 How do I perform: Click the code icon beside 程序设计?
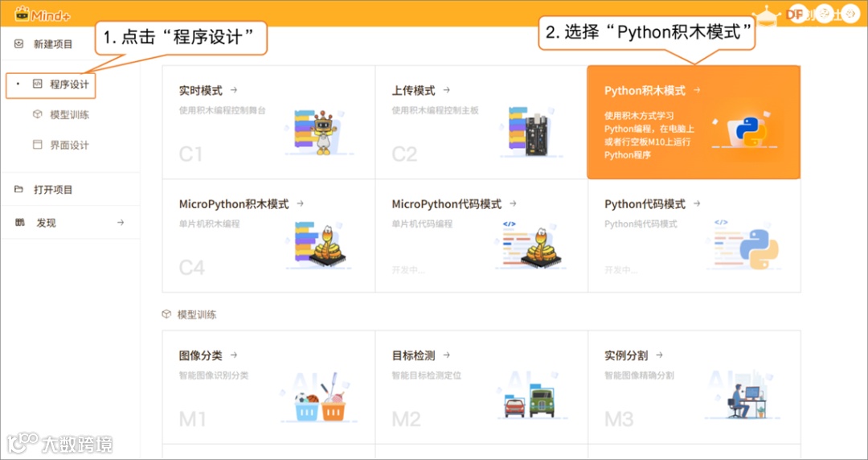pos(37,84)
